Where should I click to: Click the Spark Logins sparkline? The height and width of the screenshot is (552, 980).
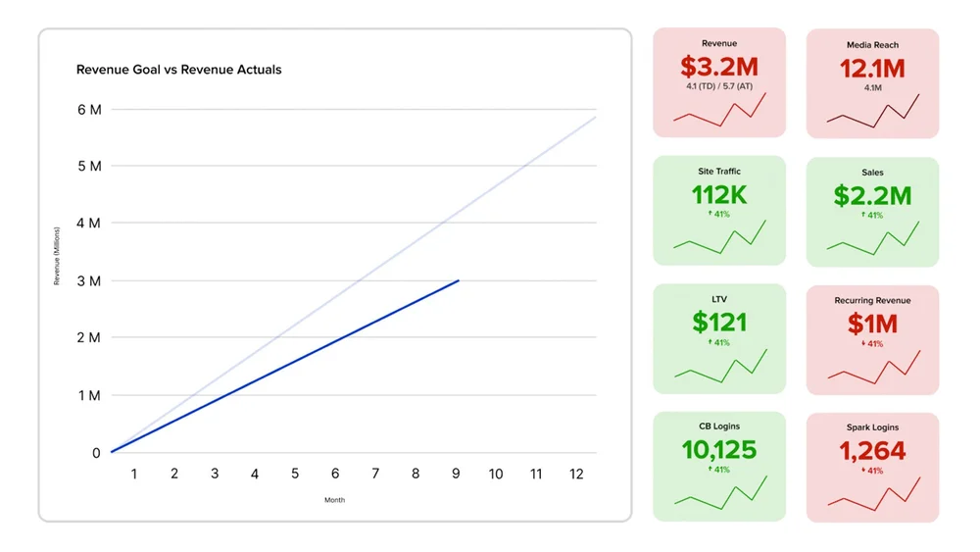[x=872, y=494]
